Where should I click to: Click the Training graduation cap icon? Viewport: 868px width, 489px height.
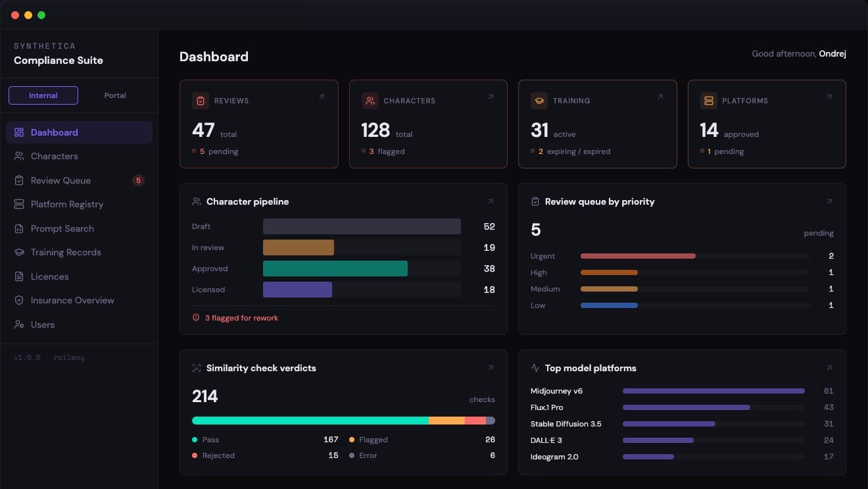click(539, 101)
